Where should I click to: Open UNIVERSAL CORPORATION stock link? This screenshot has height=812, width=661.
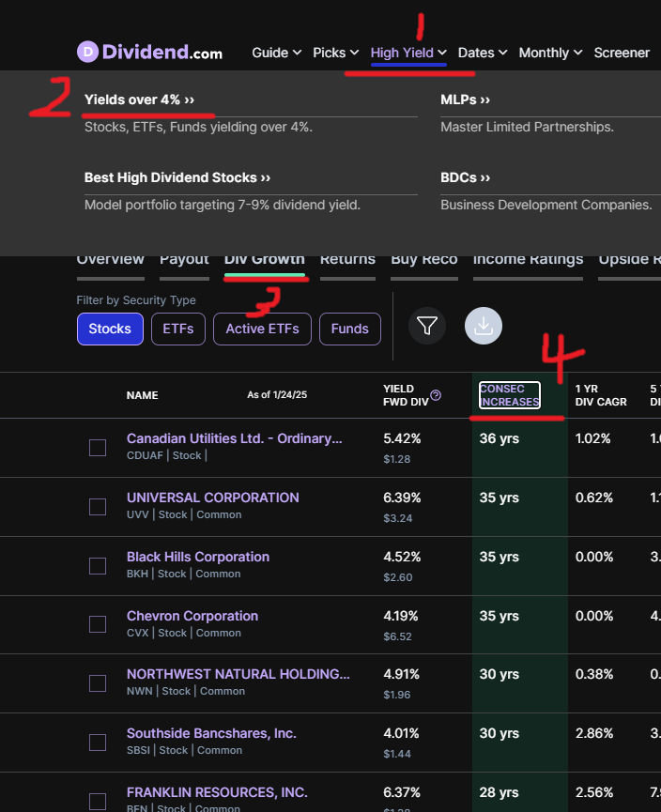213,498
